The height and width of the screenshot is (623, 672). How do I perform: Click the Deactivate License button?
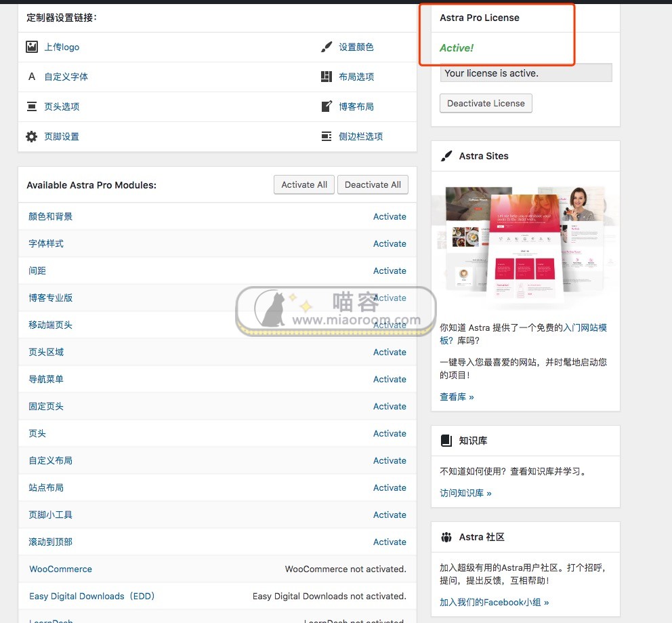(486, 103)
